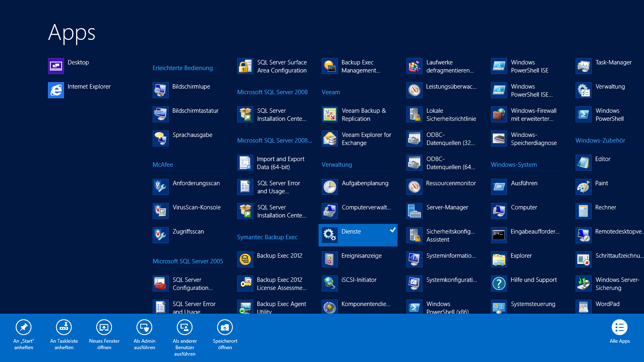
Task: Click Microsoft SQL Server 2005 group header
Action: pos(188,261)
